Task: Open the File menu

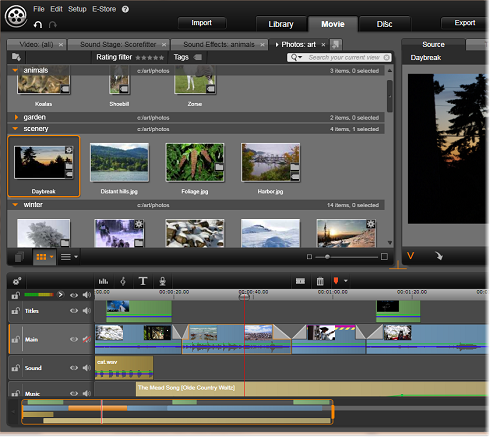Action: pos(39,9)
